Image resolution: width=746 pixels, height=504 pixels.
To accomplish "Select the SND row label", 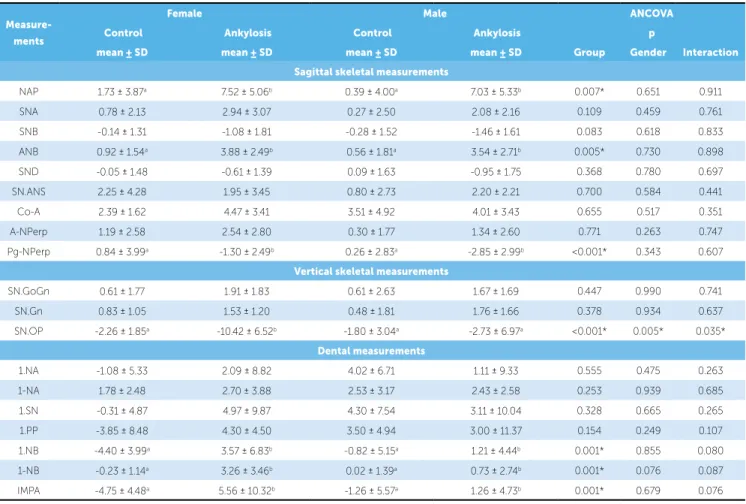I will [29, 171].
